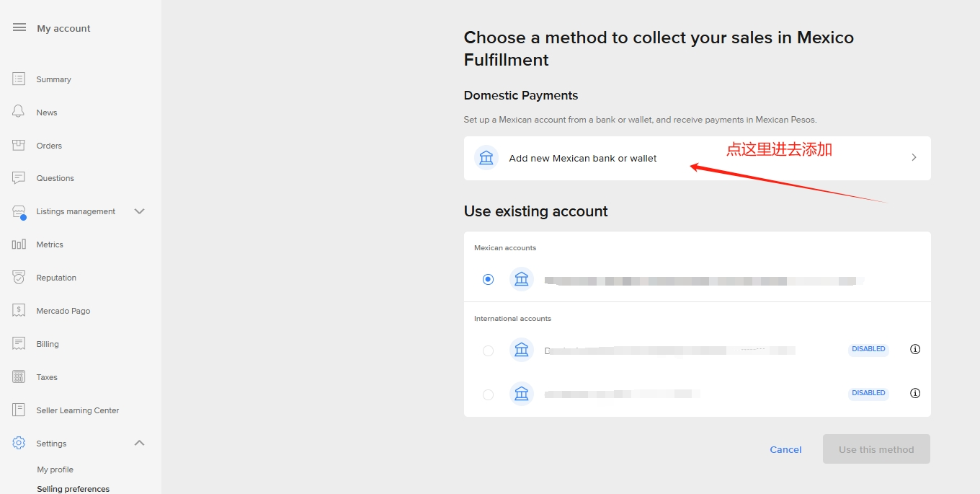Viewport: 980px width, 494px height.
Task: Select the second international account radio button
Action: pyautogui.click(x=489, y=394)
